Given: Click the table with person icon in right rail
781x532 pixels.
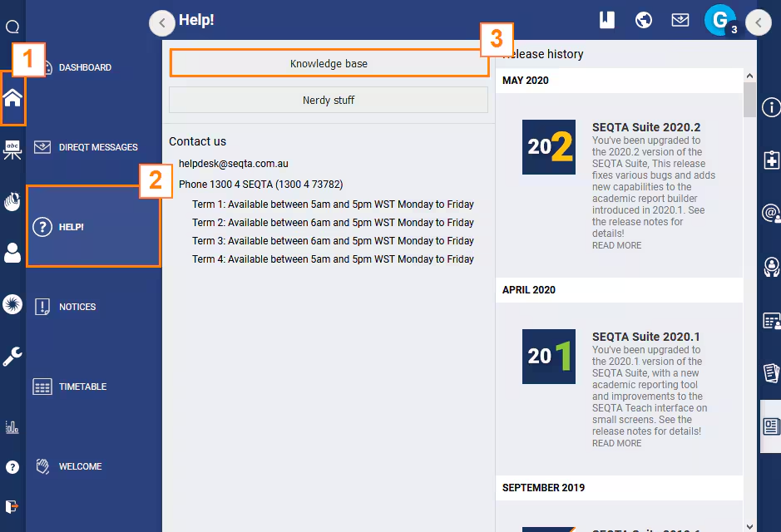Looking at the screenshot, I should (x=771, y=321).
